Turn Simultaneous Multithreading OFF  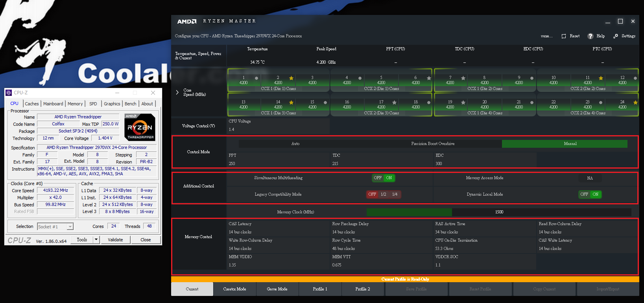coord(378,178)
